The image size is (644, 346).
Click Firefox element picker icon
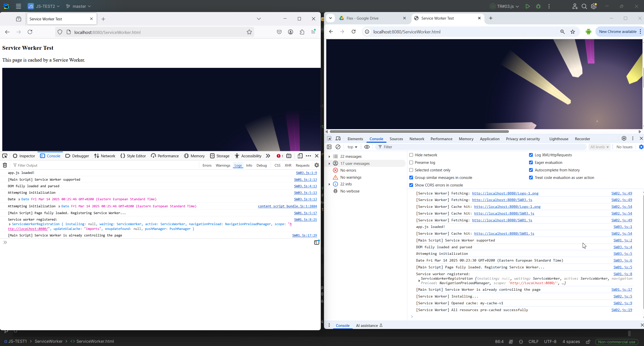(x=5, y=156)
